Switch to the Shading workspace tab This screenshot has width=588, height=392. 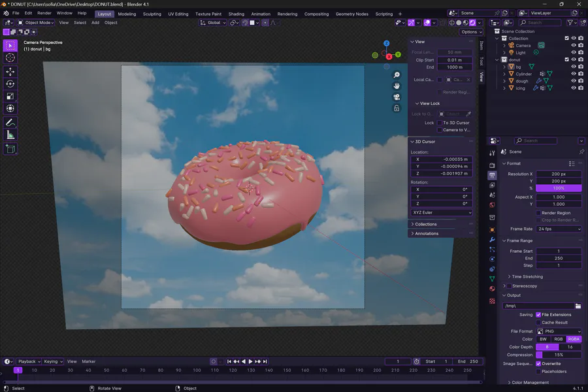[x=237, y=14]
